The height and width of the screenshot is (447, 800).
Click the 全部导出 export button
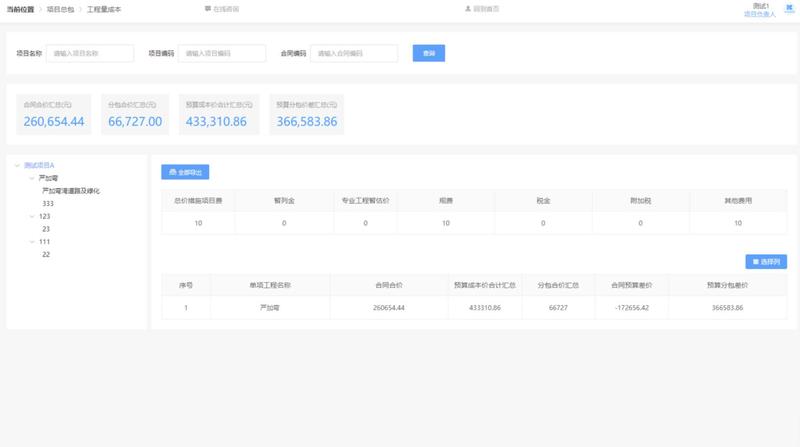pos(185,172)
